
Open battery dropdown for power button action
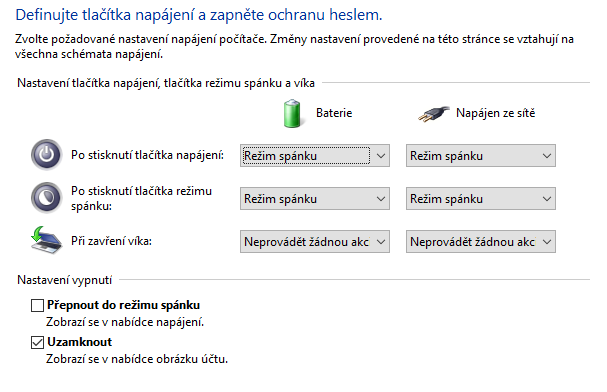coord(315,156)
